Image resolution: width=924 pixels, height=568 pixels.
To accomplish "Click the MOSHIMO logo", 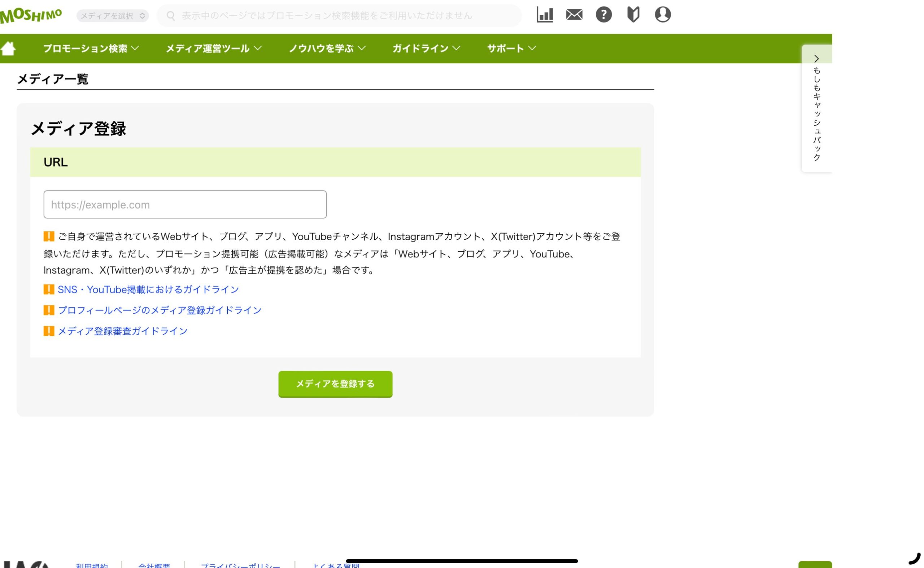I will (31, 16).
